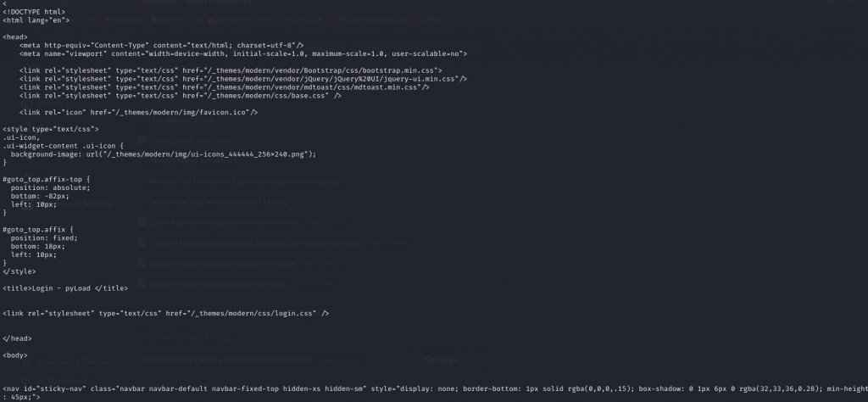
Task: Uncheck 'Recommend extensions as you browse'
Action: tap(142, 262)
